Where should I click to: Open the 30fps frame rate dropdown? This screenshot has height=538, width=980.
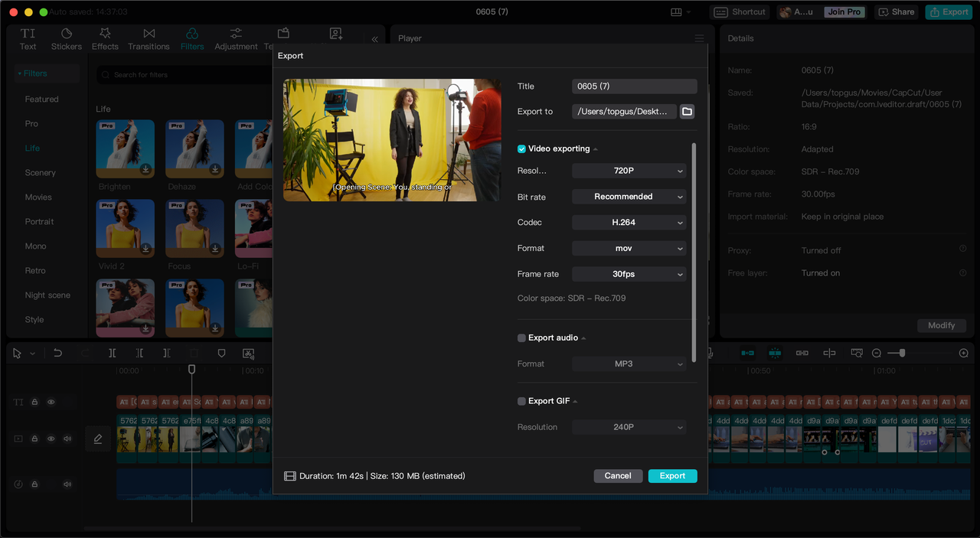pyautogui.click(x=629, y=274)
